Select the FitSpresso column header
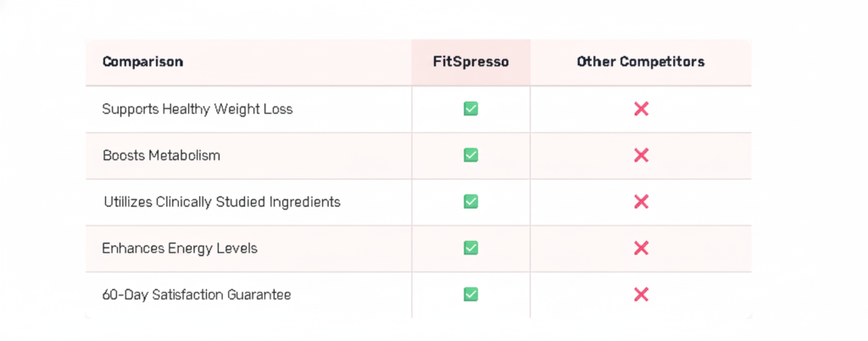 point(470,62)
